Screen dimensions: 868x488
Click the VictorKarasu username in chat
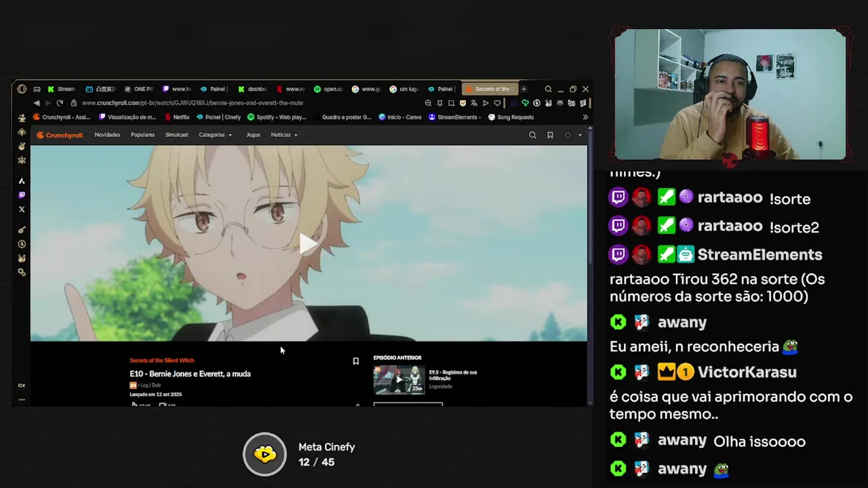click(x=747, y=372)
